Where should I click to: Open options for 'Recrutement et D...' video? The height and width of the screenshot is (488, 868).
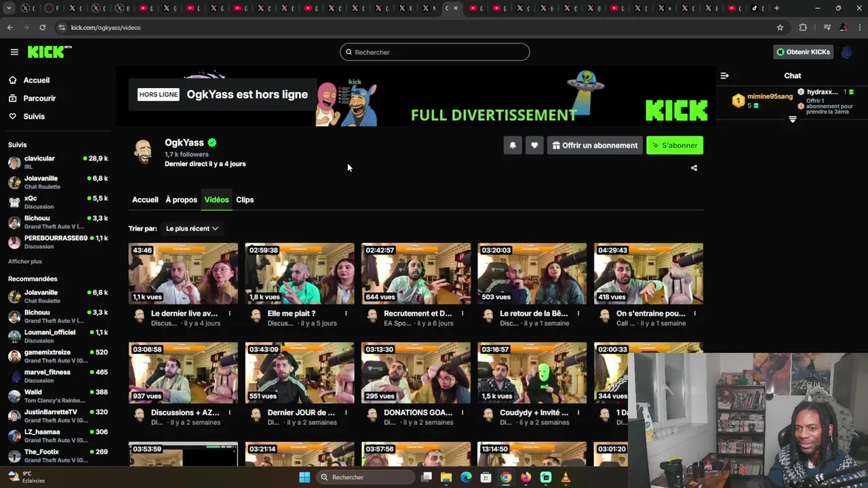click(x=462, y=314)
